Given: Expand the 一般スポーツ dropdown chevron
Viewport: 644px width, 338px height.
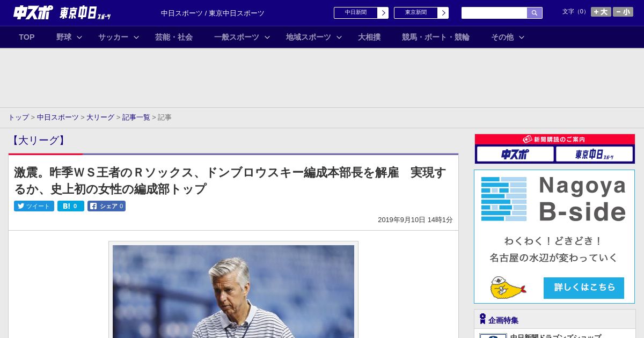Looking at the screenshot, I should pyautogui.click(x=267, y=37).
